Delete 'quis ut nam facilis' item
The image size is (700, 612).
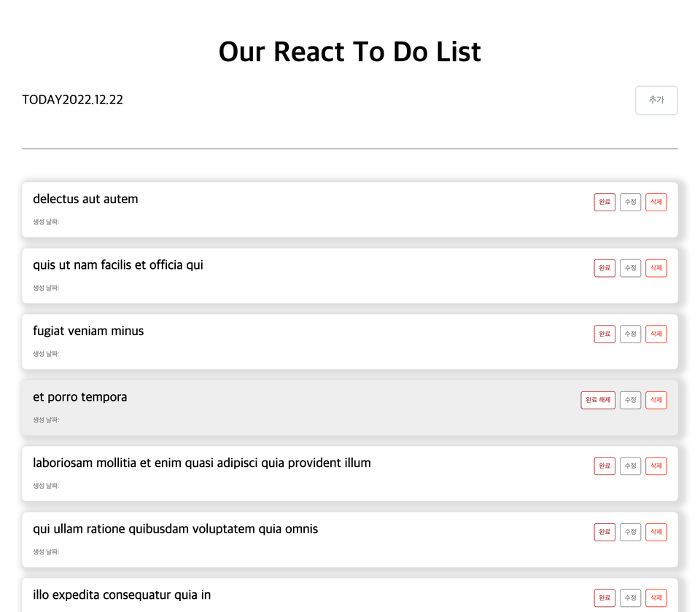click(x=656, y=268)
